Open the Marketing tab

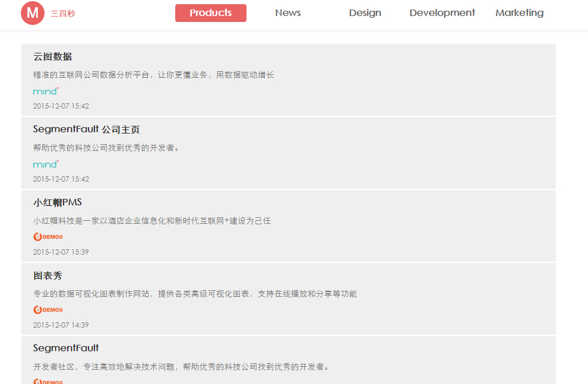(x=519, y=13)
